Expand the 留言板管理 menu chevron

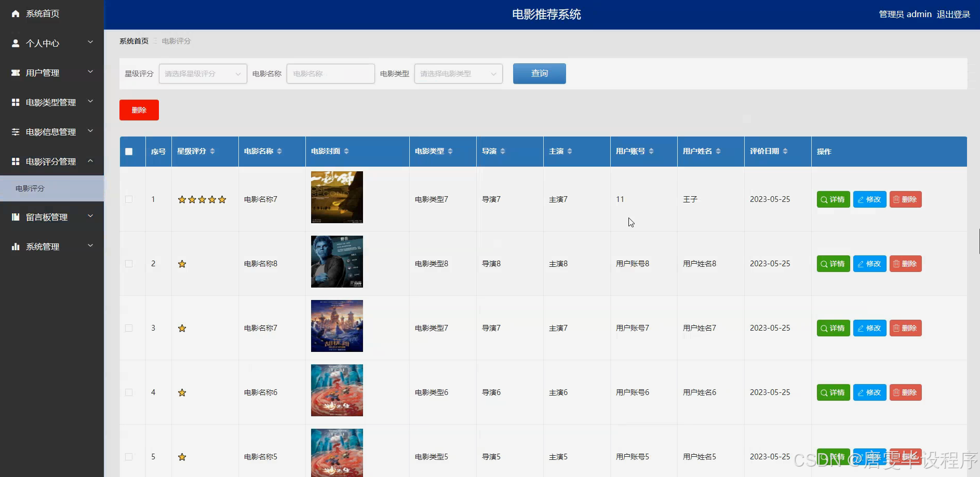click(x=90, y=216)
